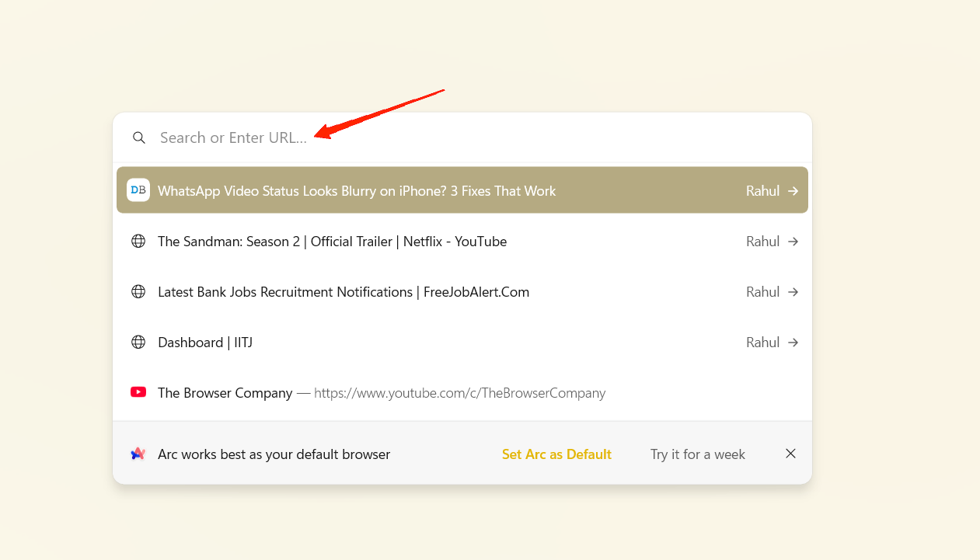This screenshot has height=560, width=980.
Task: Select Try it for a week
Action: click(x=698, y=454)
